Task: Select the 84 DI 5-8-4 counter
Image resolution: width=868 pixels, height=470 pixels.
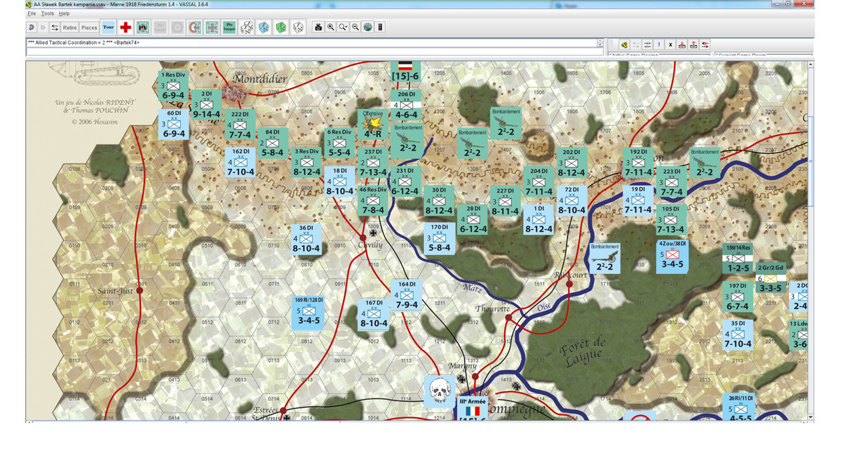Action: tap(272, 142)
